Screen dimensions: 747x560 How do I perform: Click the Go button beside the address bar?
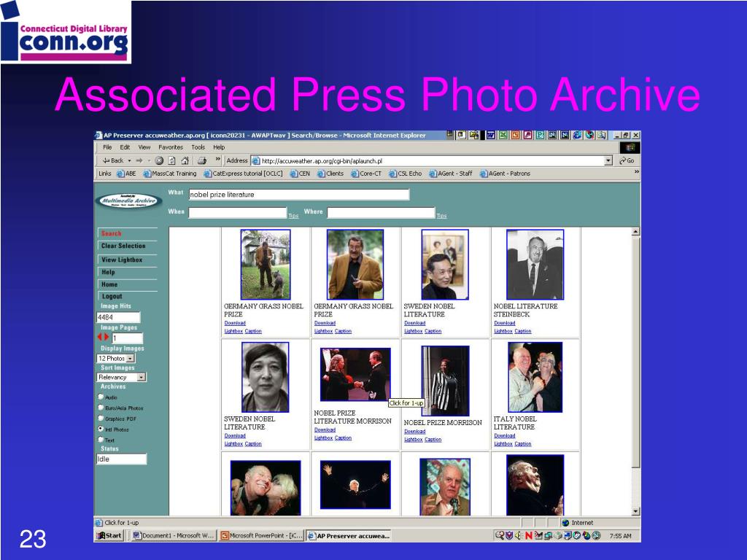click(627, 160)
